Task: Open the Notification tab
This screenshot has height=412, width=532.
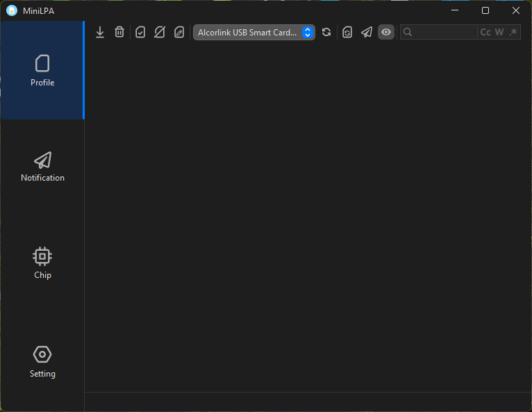Action: click(42, 167)
